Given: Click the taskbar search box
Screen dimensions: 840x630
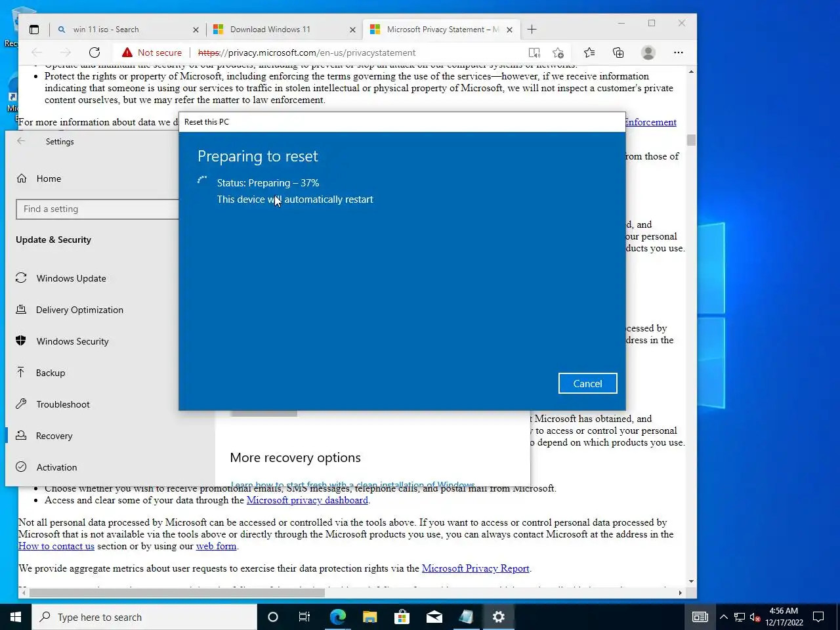Looking at the screenshot, I should point(144,617).
